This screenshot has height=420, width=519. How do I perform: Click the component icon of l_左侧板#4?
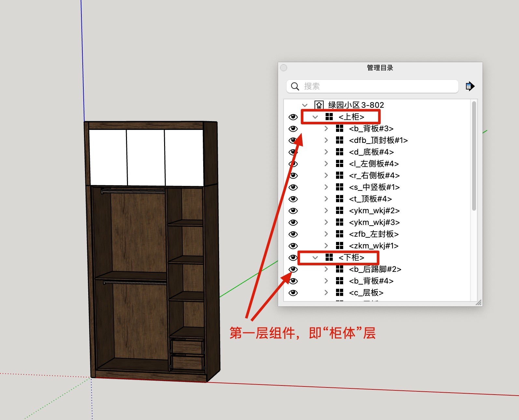[x=340, y=163]
